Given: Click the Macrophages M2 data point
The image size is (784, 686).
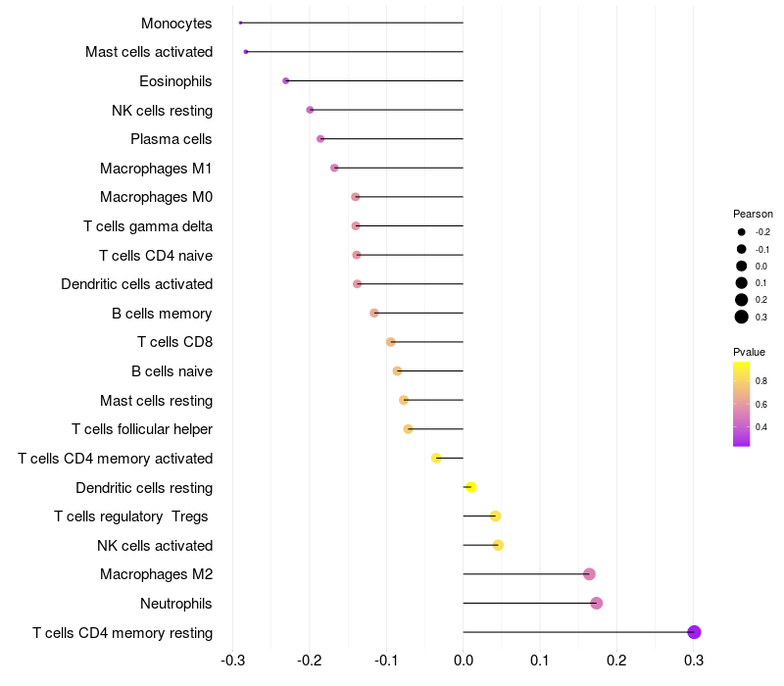Looking at the screenshot, I should tap(589, 574).
